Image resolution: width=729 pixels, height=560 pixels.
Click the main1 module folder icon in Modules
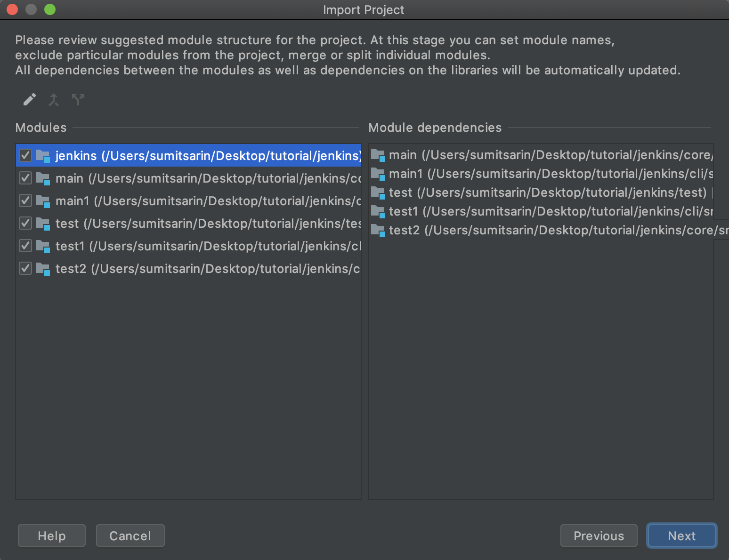pos(43,201)
